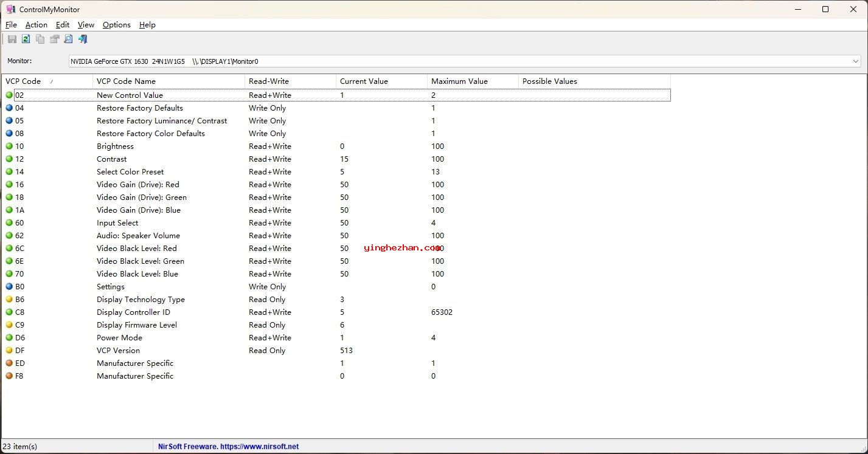Image resolution: width=868 pixels, height=454 pixels.
Task: Click green status icon for code 02
Action: pyautogui.click(x=9, y=95)
